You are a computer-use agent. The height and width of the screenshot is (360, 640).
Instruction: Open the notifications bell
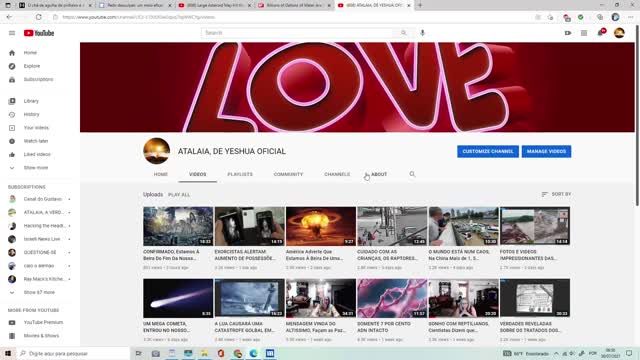600,33
